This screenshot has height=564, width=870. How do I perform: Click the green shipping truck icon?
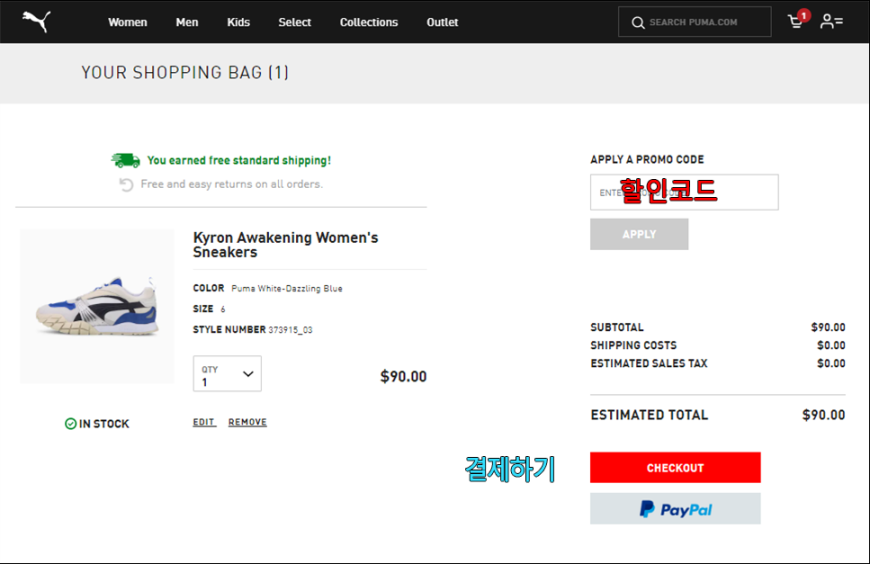point(125,160)
